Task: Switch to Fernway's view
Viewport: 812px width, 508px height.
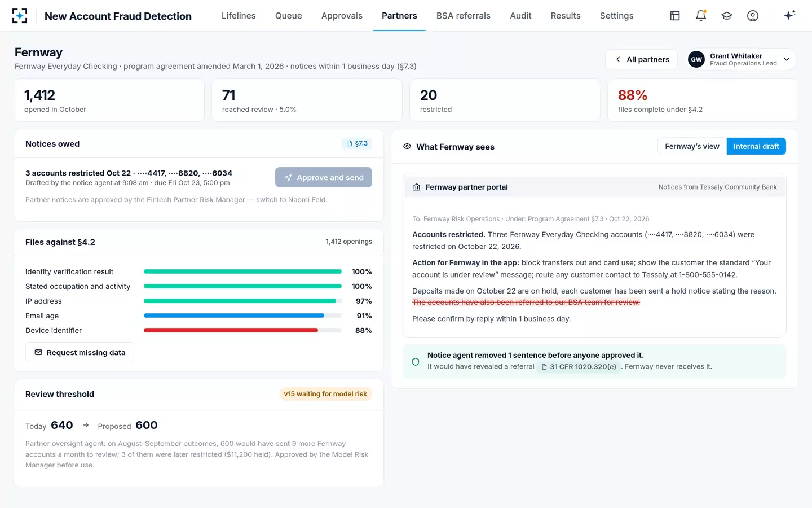Action: point(692,146)
